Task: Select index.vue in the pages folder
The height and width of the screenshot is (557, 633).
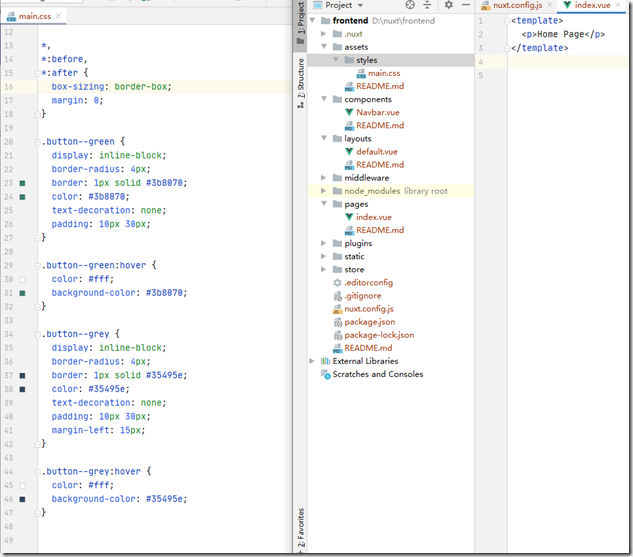Action: click(x=374, y=217)
